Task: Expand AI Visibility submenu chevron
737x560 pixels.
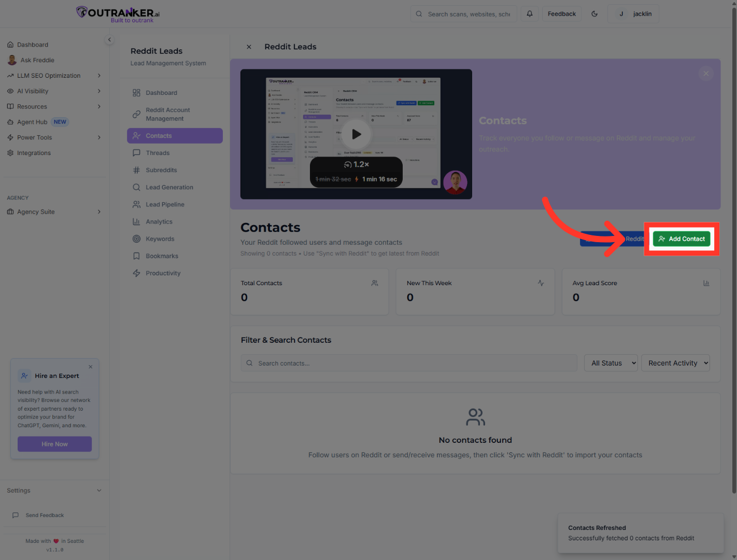Action: 99,91
